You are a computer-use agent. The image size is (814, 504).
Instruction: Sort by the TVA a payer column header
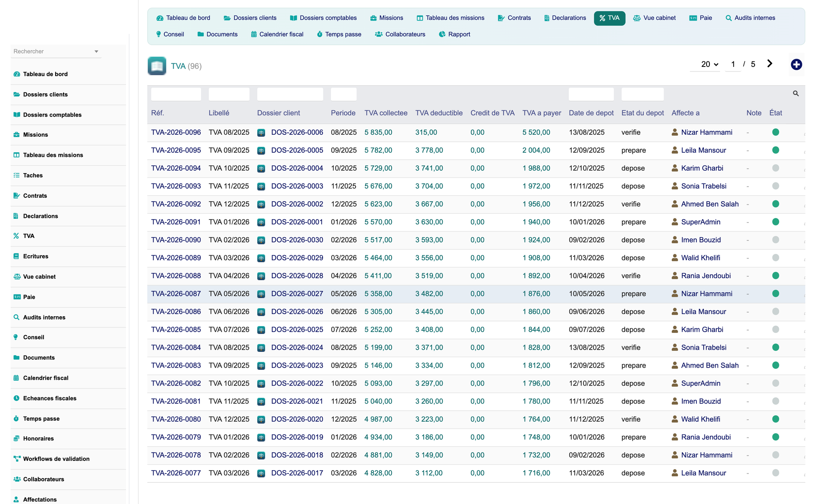pos(542,113)
